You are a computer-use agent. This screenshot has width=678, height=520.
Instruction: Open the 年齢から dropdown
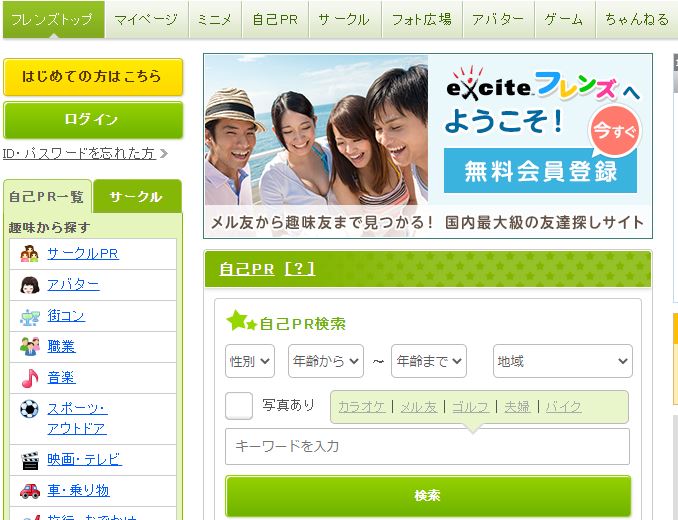[x=325, y=361]
